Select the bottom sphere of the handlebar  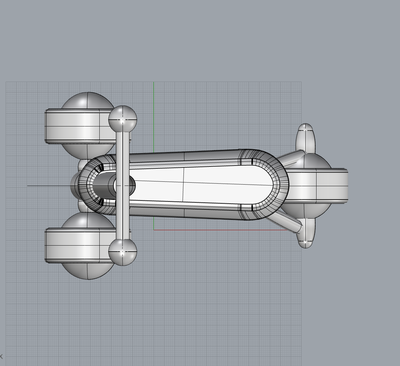123,251
